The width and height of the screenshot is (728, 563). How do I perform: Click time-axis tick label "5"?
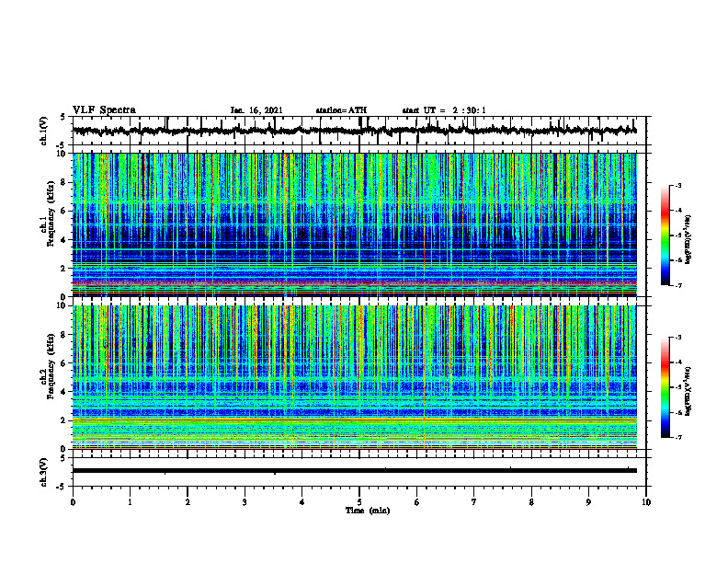pos(359,502)
